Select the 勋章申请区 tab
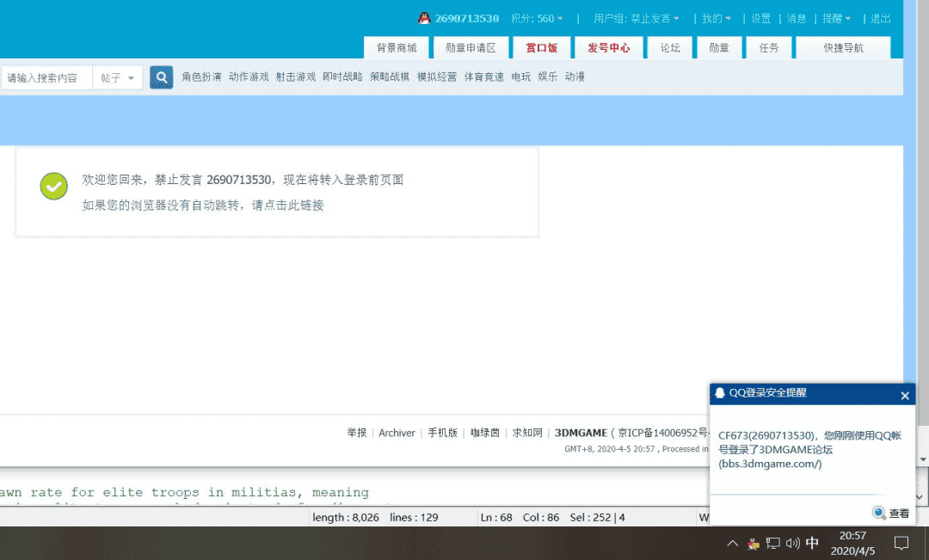Viewport: 929px width, 560px height. click(471, 48)
